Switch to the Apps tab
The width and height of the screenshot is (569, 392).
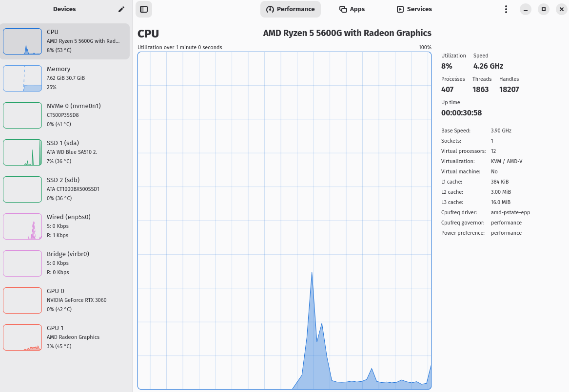[352, 9]
